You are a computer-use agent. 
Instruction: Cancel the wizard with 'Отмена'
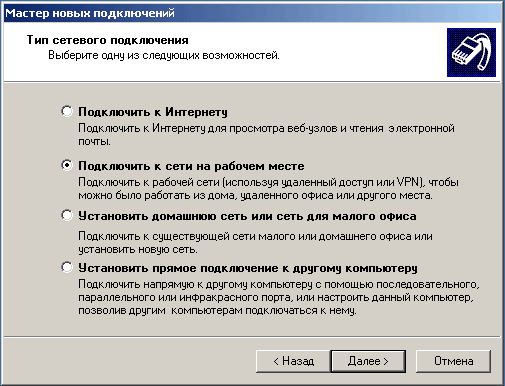click(453, 361)
